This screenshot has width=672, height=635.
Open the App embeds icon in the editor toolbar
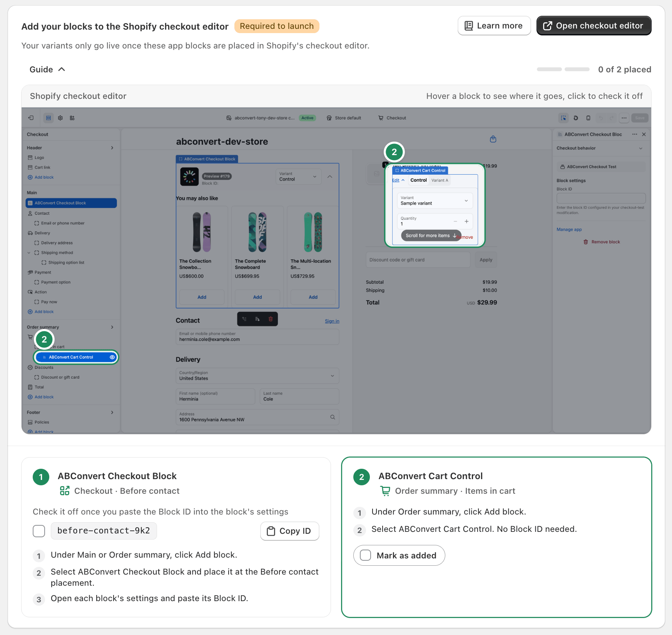(x=72, y=118)
